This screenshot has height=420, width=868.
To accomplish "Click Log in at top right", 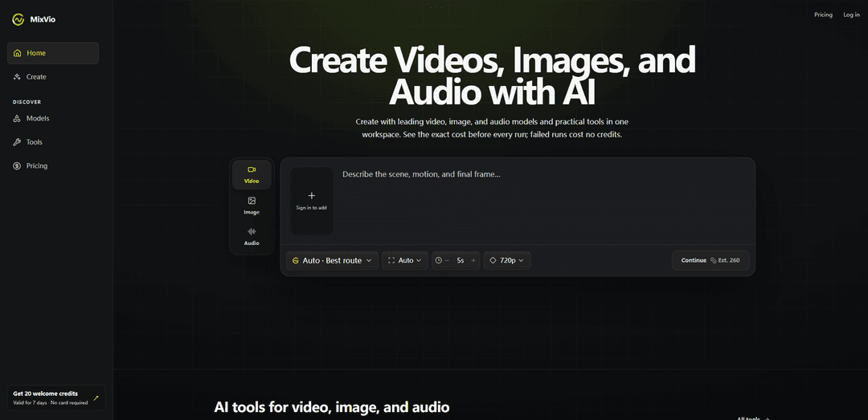I will coord(851,15).
